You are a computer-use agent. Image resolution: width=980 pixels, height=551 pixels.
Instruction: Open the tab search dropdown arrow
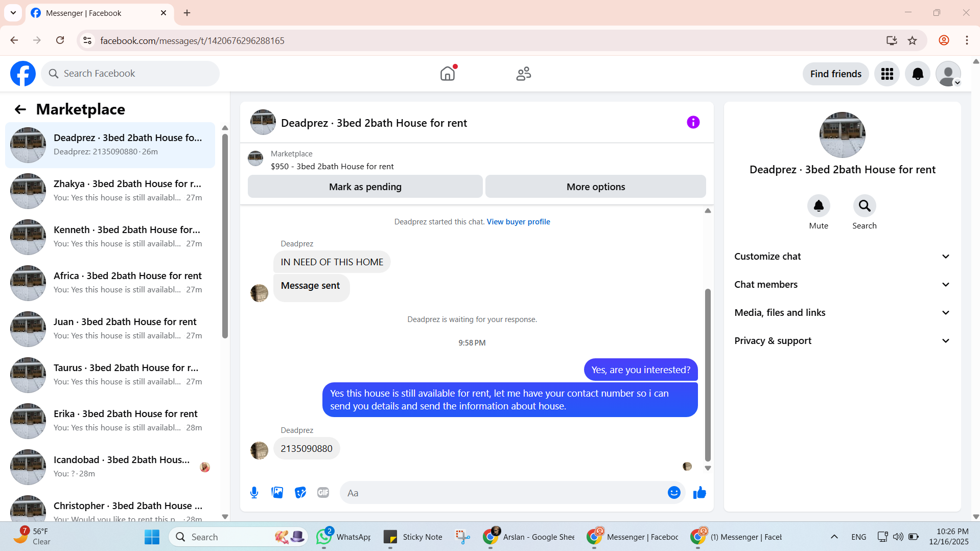coord(13,13)
